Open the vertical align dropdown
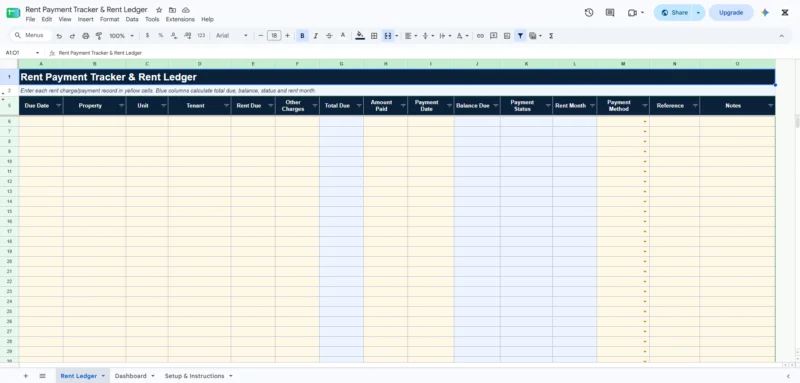This screenshot has width=800, height=383. click(x=428, y=36)
